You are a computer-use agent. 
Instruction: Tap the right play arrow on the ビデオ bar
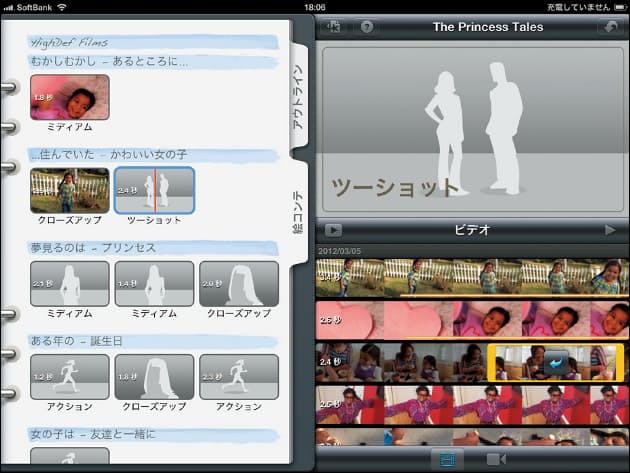click(610, 230)
